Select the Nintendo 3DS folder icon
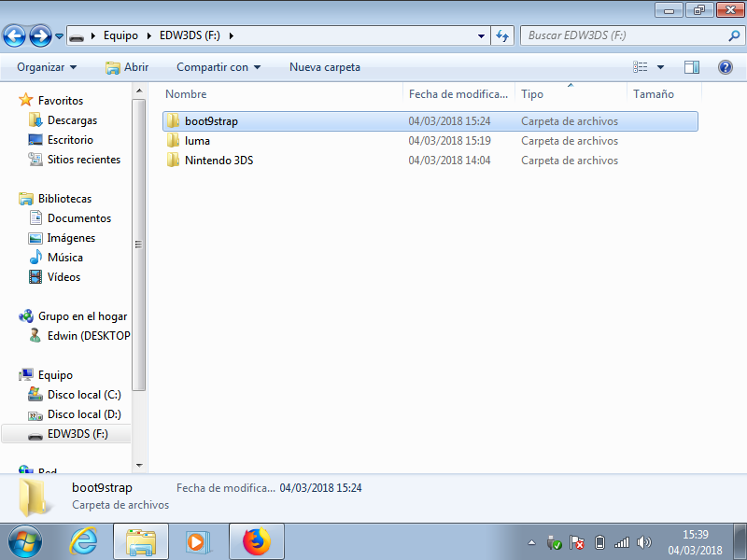Screen dimensions: 747x560 [173, 160]
